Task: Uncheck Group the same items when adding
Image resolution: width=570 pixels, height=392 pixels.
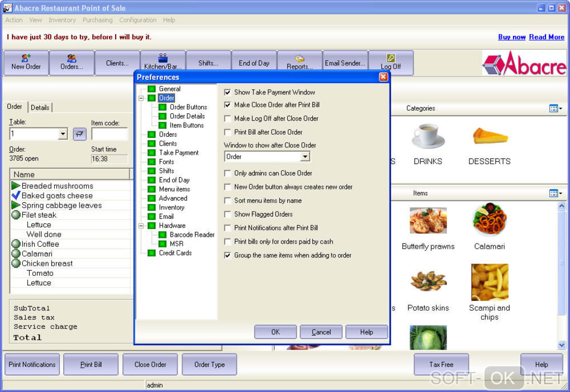Action: point(227,255)
